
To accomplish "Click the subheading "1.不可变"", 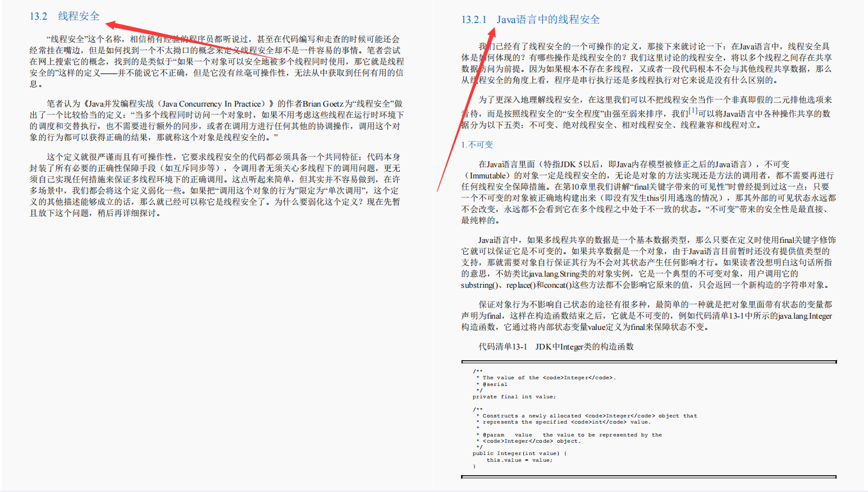I will [477, 145].
